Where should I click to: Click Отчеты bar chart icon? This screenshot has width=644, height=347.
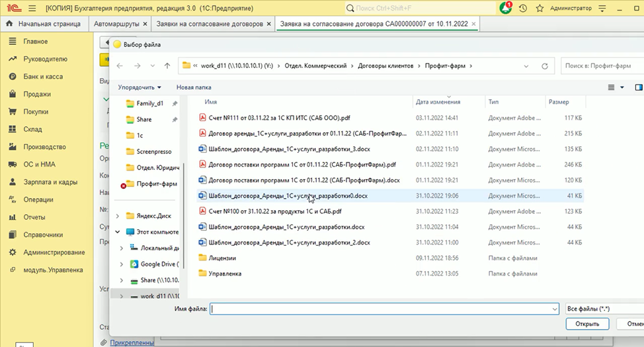(13, 217)
